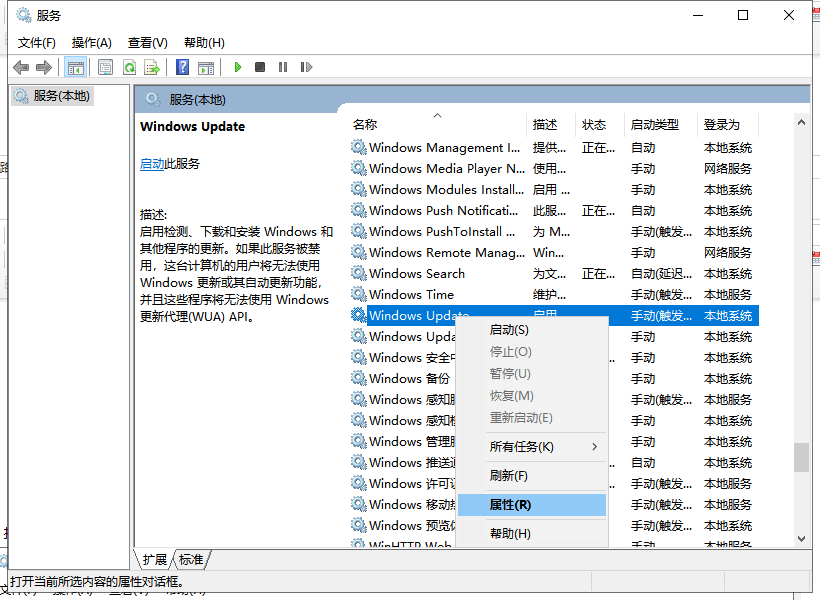Image resolution: width=820 pixels, height=600 pixels.
Task: Click gear icon of Windows 预览 row
Action: [358, 525]
